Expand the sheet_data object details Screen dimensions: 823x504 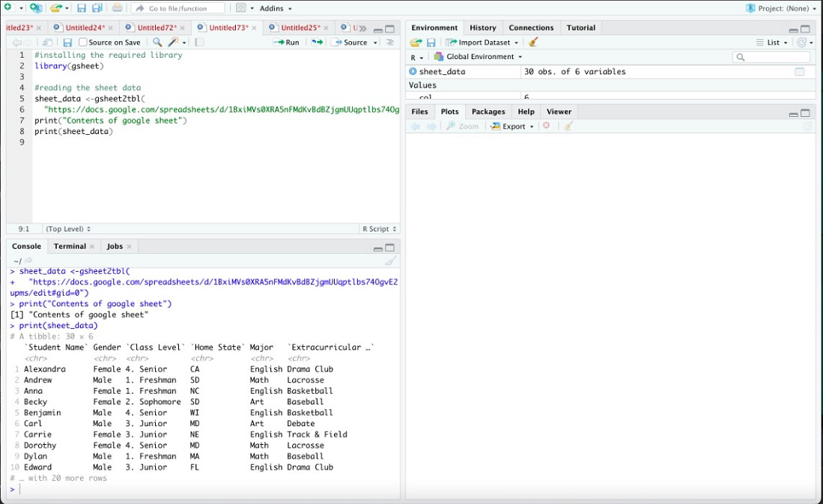(413, 72)
